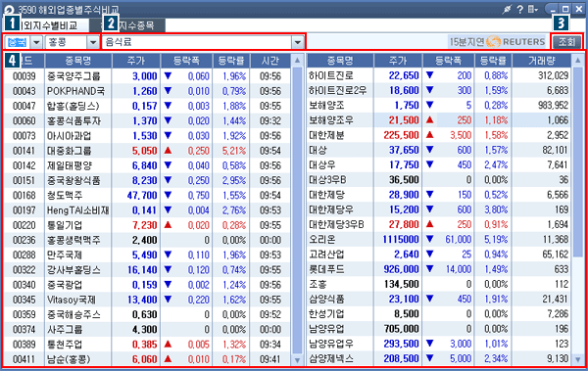Click 롯데푸드 price 926,000
Image resolution: width=588 pixels, height=371 pixels.
point(401,269)
